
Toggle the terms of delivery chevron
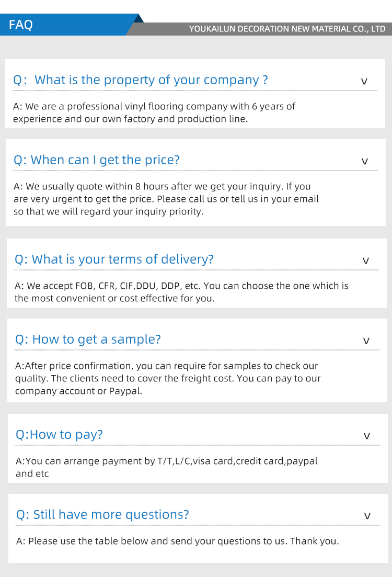pyautogui.click(x=366, y=261)
